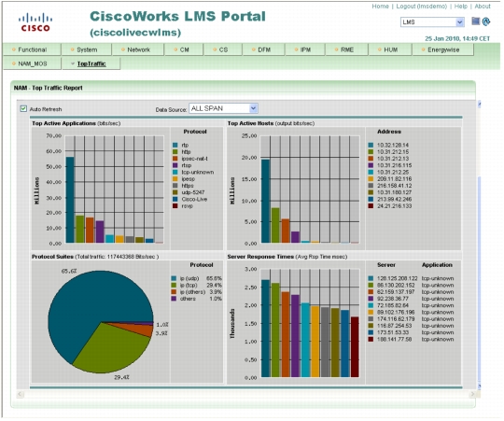Click the Server Response Times heading
504x421 pixels.
coord(260,257)
